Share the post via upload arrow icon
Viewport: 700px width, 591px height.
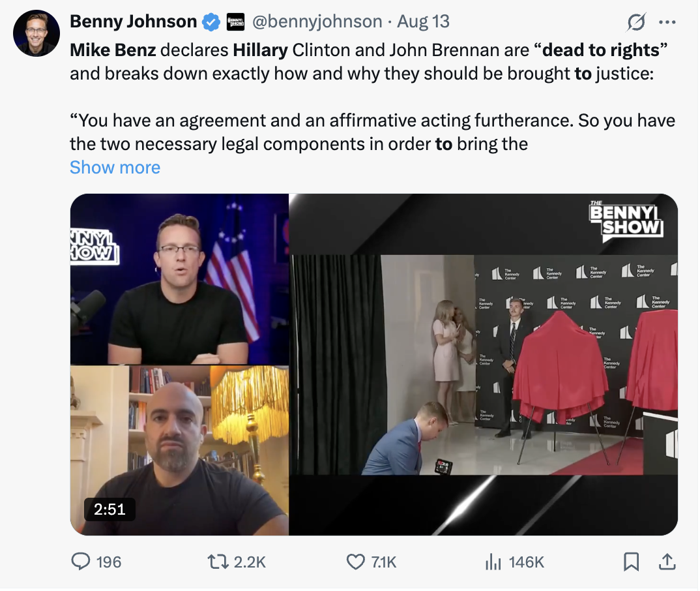[x=667, y=561]
